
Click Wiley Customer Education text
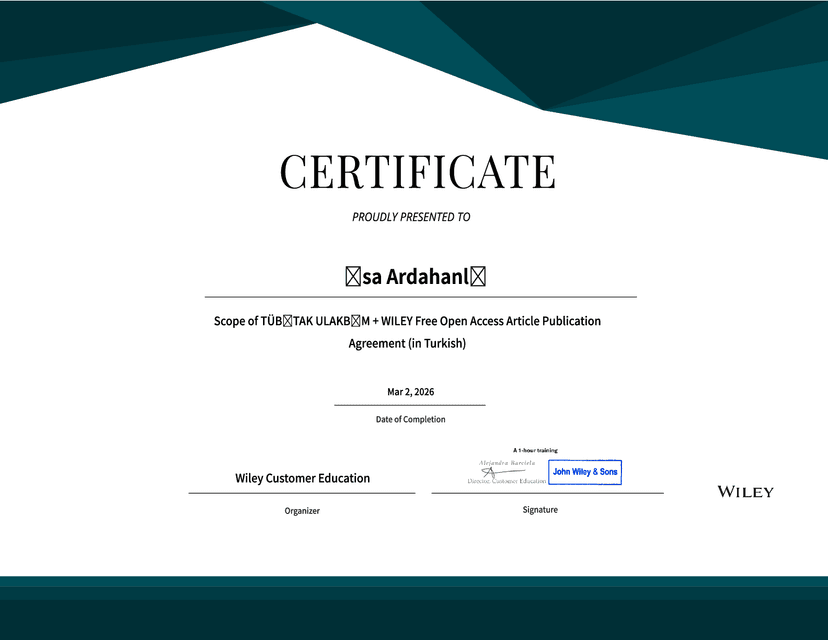pyautogui.click(x=303, y=478)
